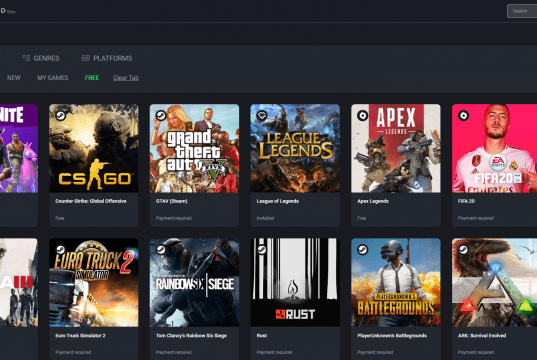Click the 'ARK: Survival Evolved' title text

point(482,336)
